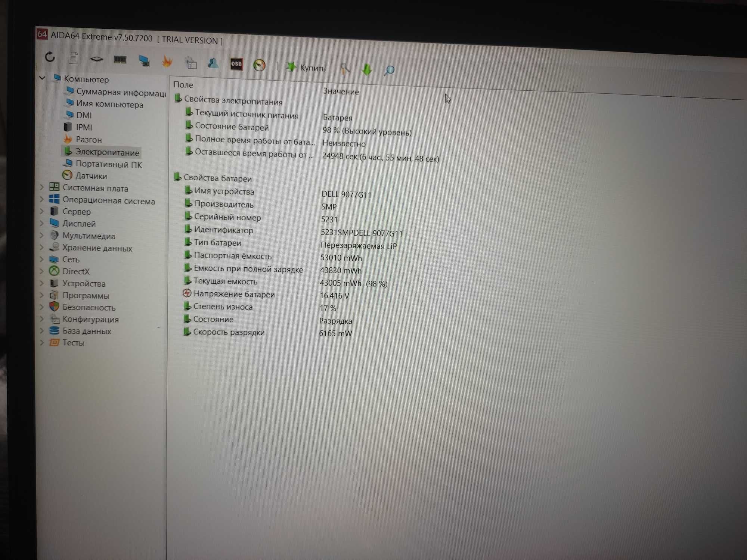Select Оставшееся время работы row
The height and width of the screenshot is (560, 747).
pos(312,155)
